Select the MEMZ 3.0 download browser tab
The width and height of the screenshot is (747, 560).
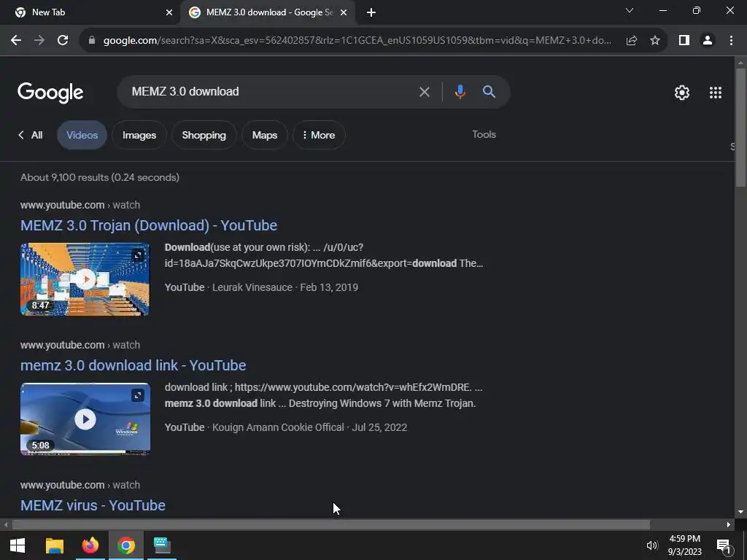[268, 12]
